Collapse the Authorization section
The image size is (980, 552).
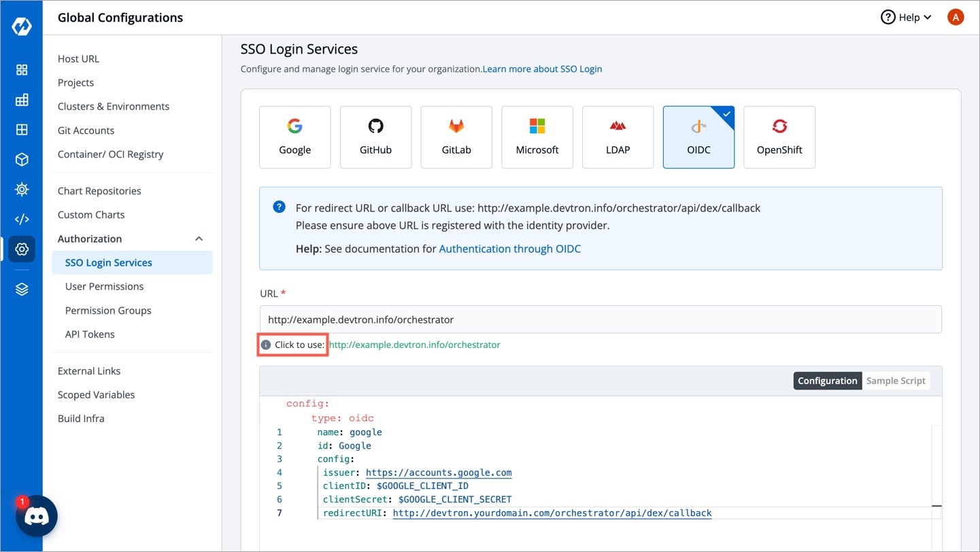[x=199, y=239]
